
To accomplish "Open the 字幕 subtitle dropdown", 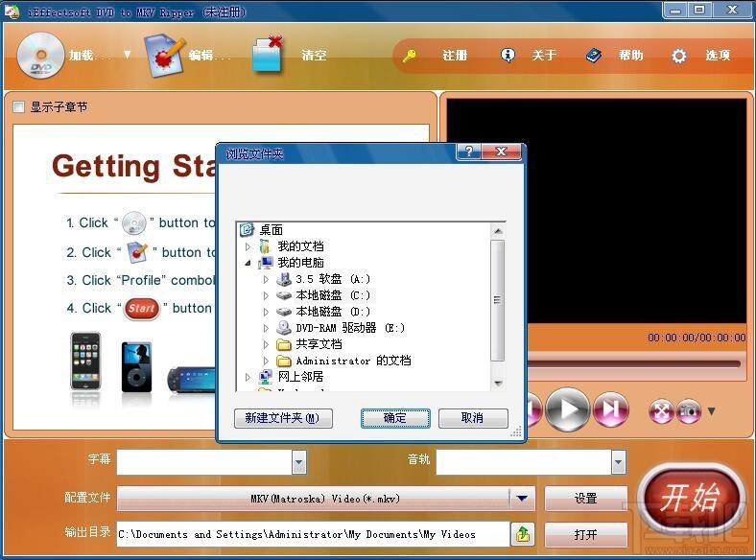I will (x=298, y=462).
